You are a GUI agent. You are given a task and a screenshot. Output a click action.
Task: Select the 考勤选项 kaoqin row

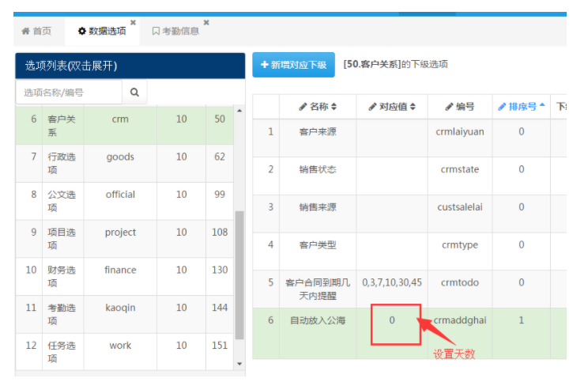pos(125,314)
